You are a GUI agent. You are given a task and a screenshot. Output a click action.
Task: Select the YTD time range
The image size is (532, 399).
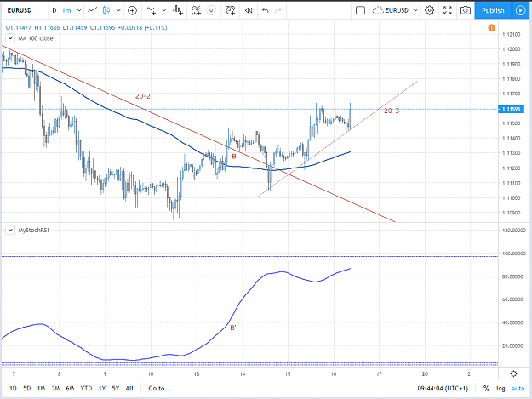tap(86, 389)
